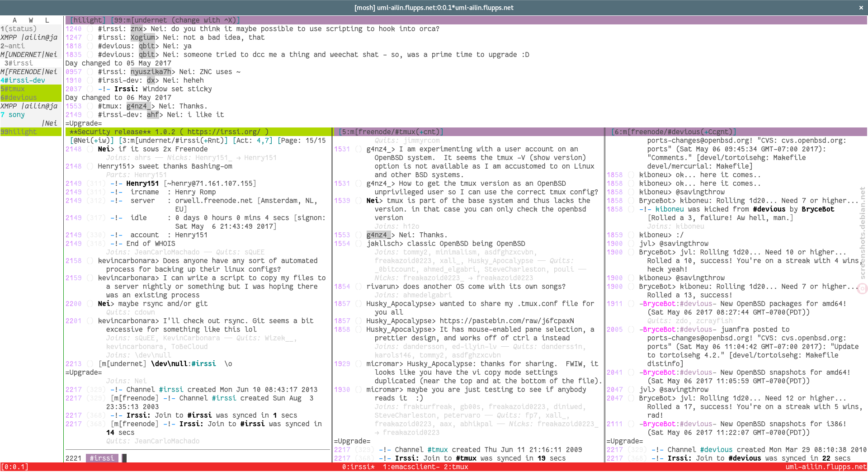Screen dimensions: 868x476
Task: Click the 2221 clock in the input line
Action: pyautogui.click(x=74, y=458)
